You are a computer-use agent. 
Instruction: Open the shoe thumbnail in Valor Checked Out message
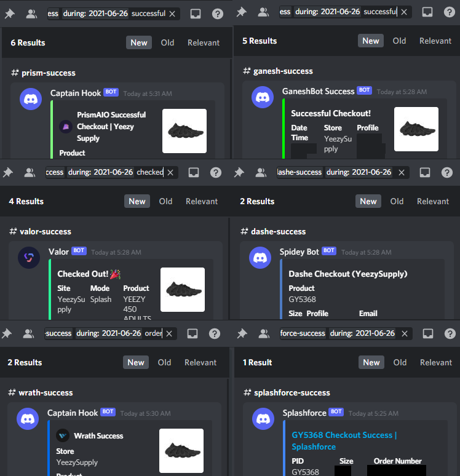pos(183,290)
